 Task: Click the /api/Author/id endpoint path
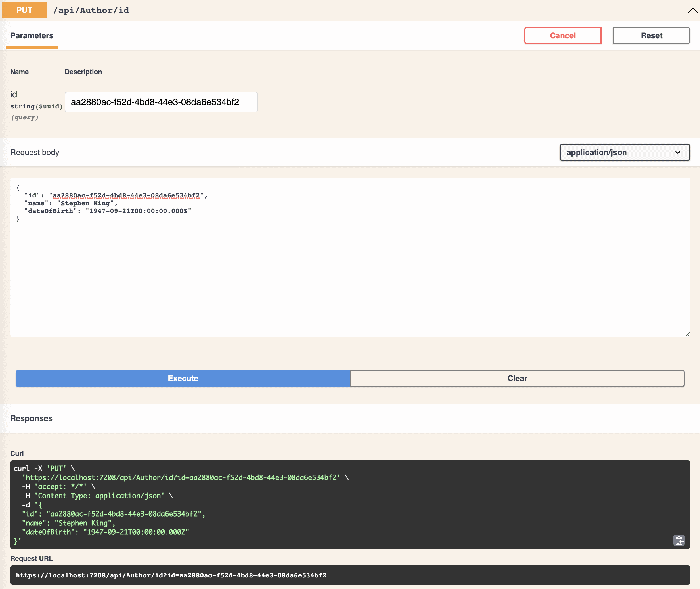[91, 10]
